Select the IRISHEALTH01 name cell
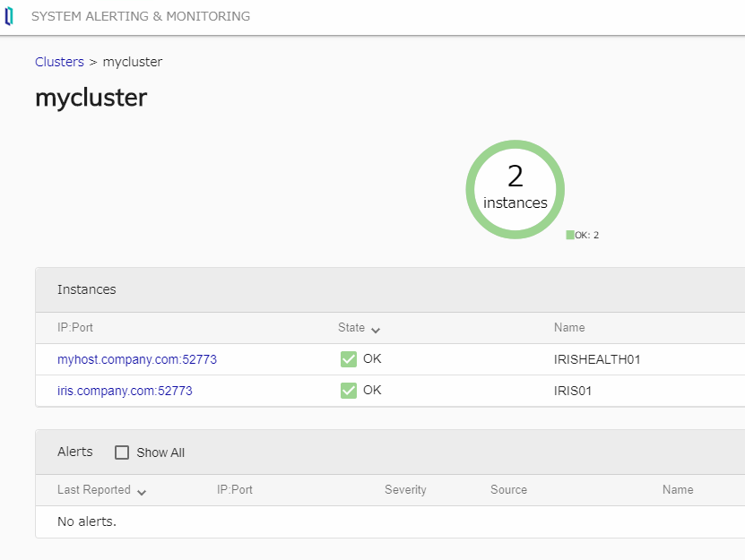Image resolution: width=745 pixels, height=560 pixels. click(597, 359)
